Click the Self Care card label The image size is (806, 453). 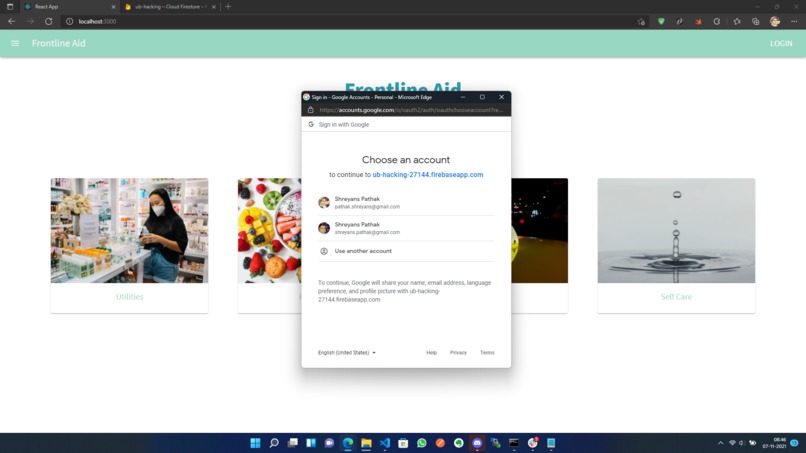pyautogui.click(x=676, y=297)
